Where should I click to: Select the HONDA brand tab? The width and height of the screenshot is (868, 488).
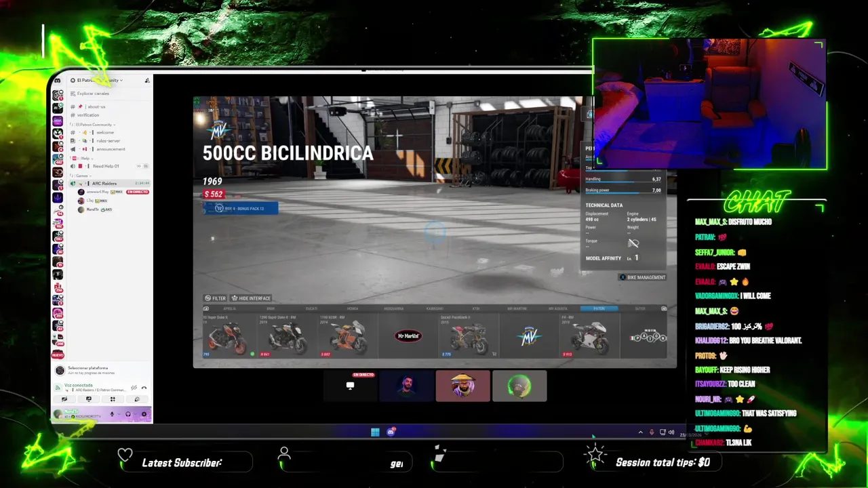[353, 308]
